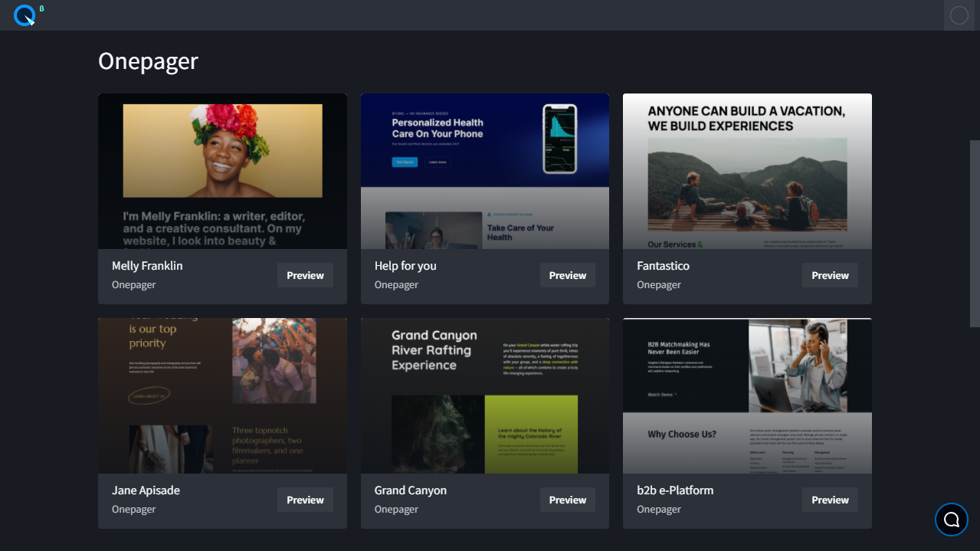The height and width of the screenshot is (551, 980).
Task: Click the page vertical scrollbar
Action: pyautogui.click(x=975, y=234)
